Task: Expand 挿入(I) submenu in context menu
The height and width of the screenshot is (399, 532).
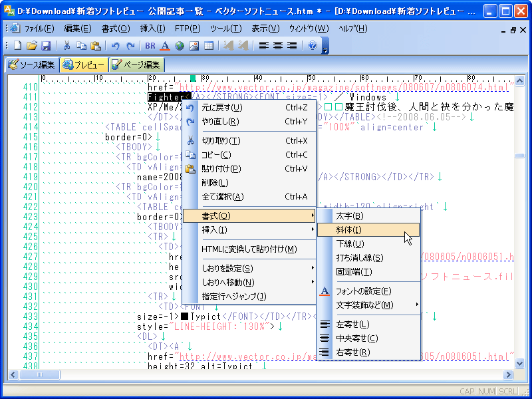Action: point(249,230)
